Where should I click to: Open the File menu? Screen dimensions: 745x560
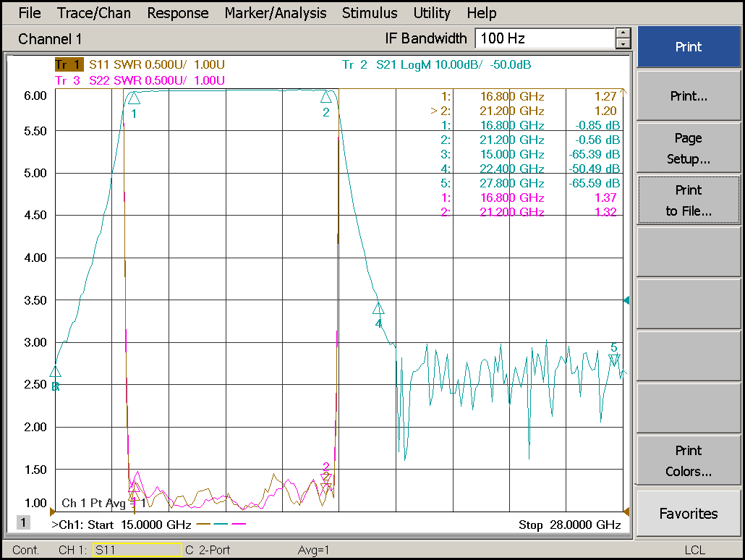pyautogui.click(x=30, y=13)
